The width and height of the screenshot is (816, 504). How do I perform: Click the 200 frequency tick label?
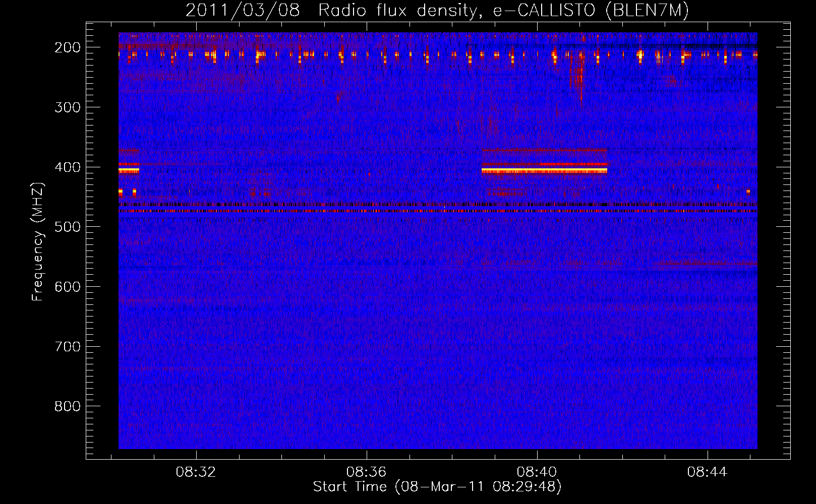pyautogui.click(x=67, y=47)
